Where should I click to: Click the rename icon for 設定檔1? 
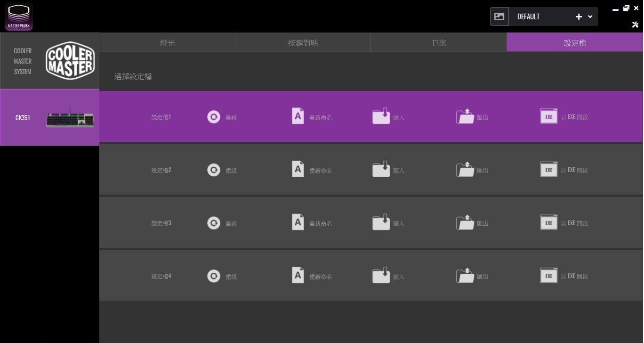pyautogui.click(x=298, y=116)
